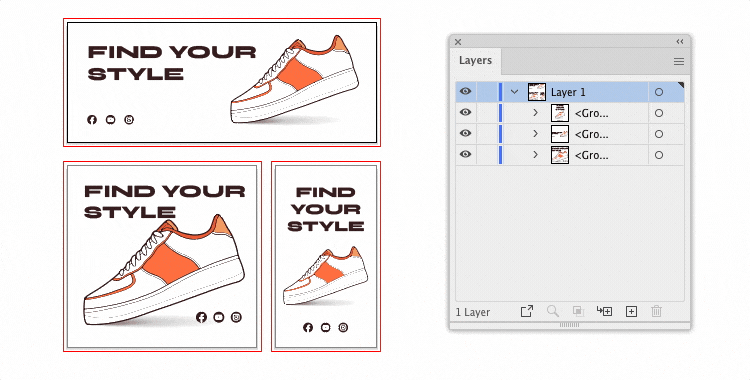Click Instagram icon in the wide banner artboard

[129, 120]
